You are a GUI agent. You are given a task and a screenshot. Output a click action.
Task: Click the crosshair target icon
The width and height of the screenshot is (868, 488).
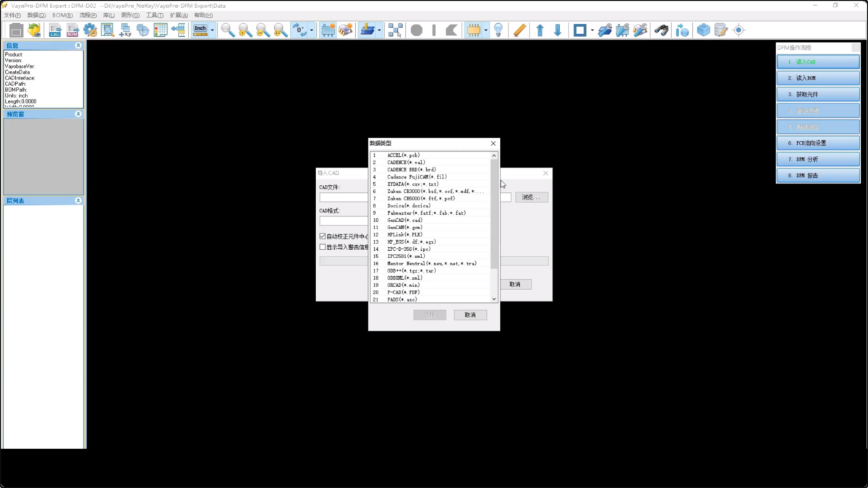739,30
